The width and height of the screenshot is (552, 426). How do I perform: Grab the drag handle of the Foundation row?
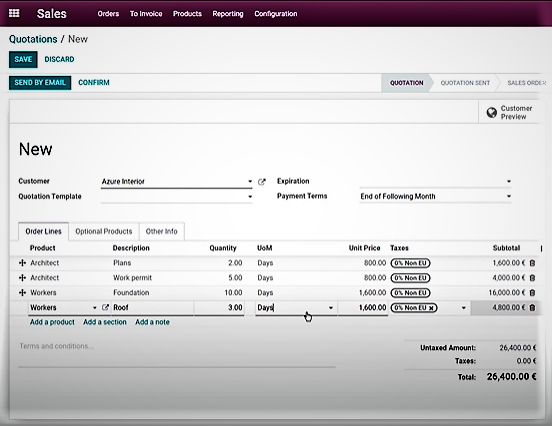(22, 293)
